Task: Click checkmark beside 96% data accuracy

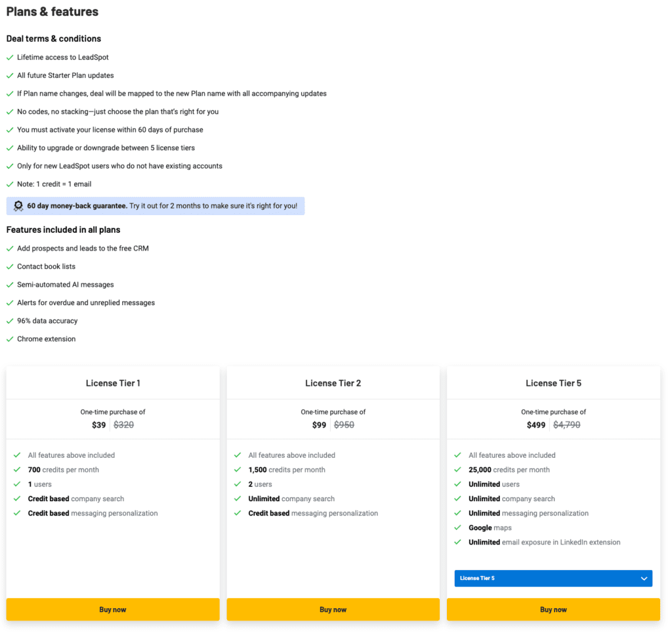Action: (x=10, y=321)
